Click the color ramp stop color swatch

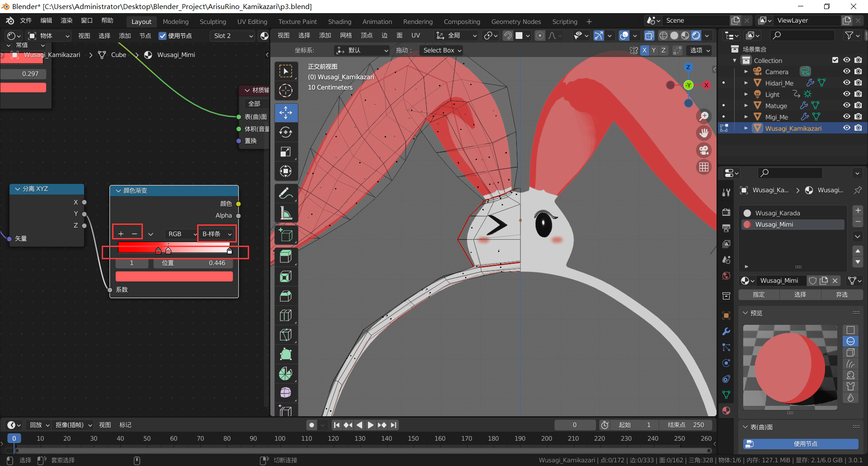[x=174, y=276]
